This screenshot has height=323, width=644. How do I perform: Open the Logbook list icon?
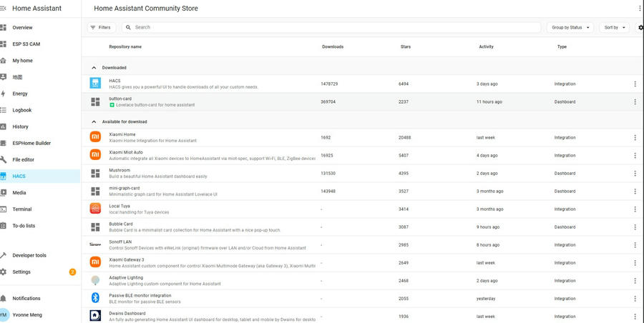4,110
